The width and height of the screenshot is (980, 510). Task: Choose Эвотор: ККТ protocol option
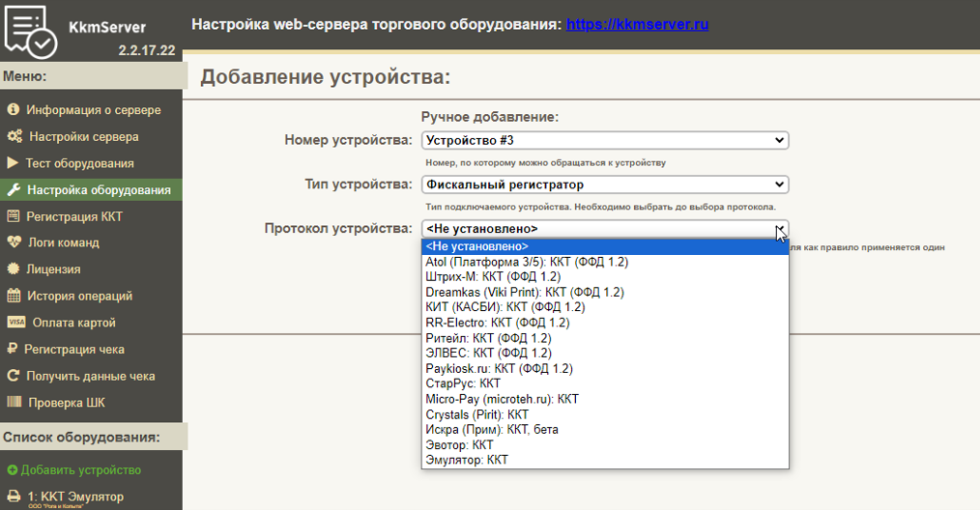pos(605,445)
